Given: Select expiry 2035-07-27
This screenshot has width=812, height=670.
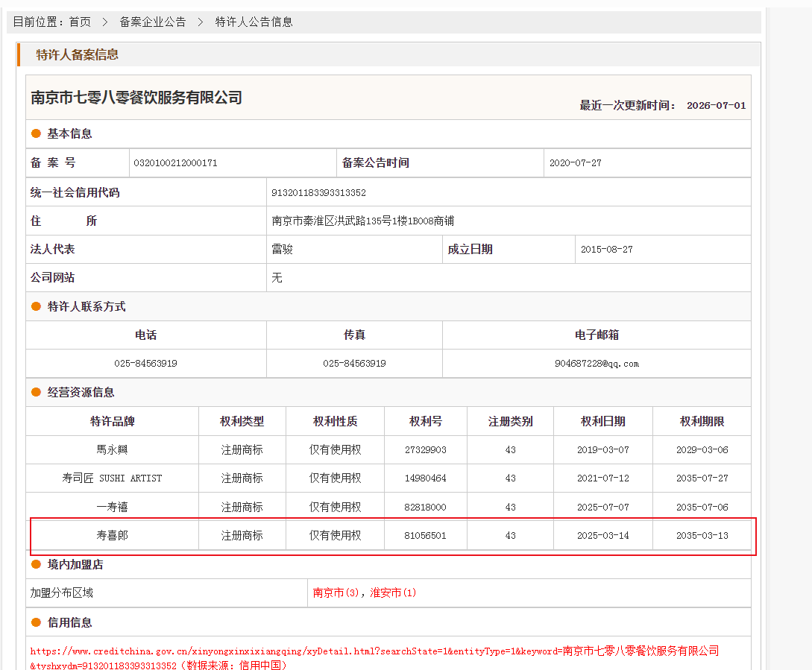Looking at the screenshot, I should (702, 478).
